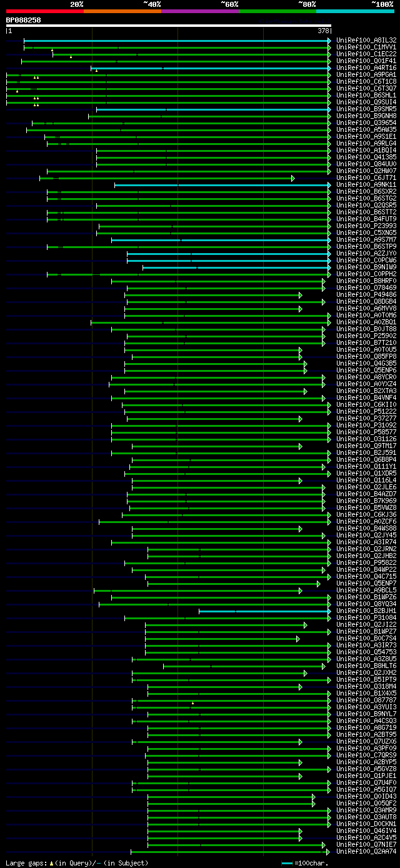Select the UniRef100_Q39654 label
Image resolution: width=400 pixels, height=868 pixels.
(366, 122)
